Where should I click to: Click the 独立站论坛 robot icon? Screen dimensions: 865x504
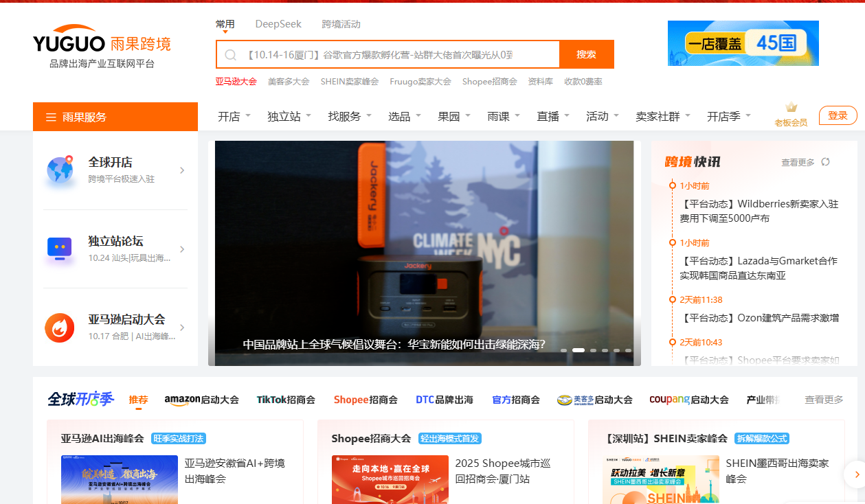click(60, 248)
